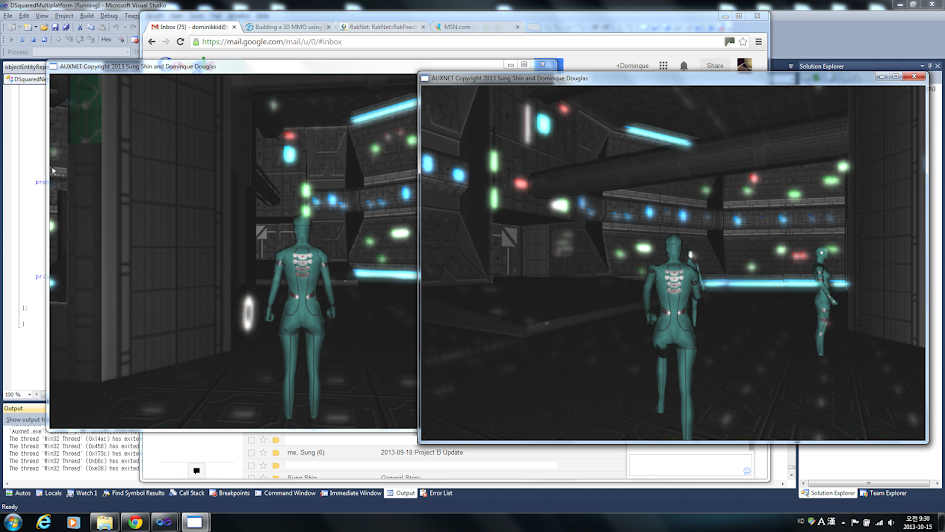Toggle Hex display button in debug toolbar

(x=106, y=40)
